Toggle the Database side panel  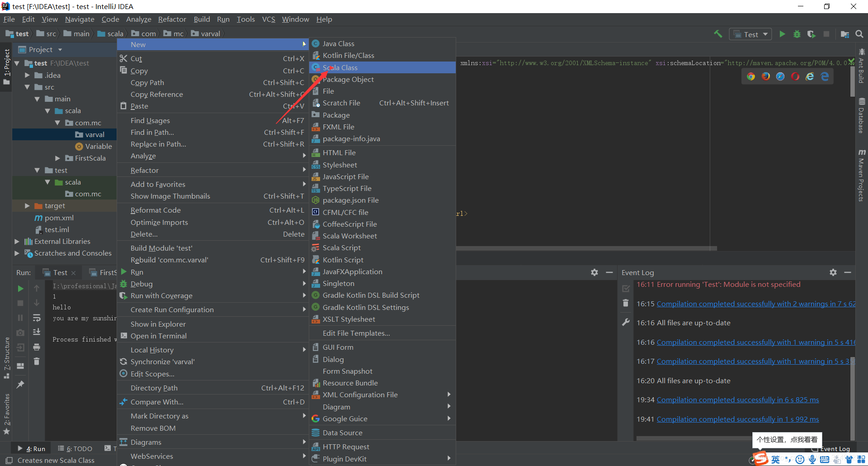click(x=862, y=116)
